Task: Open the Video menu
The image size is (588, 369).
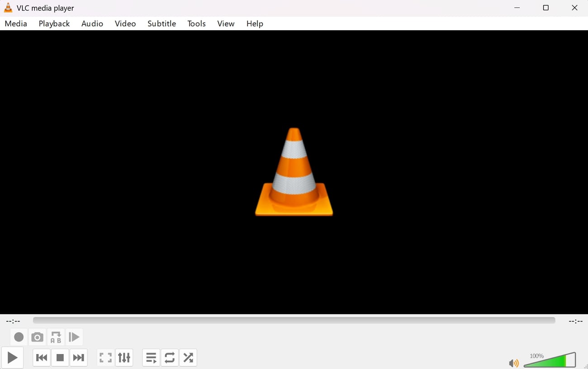Action: (x=125, y=24)
